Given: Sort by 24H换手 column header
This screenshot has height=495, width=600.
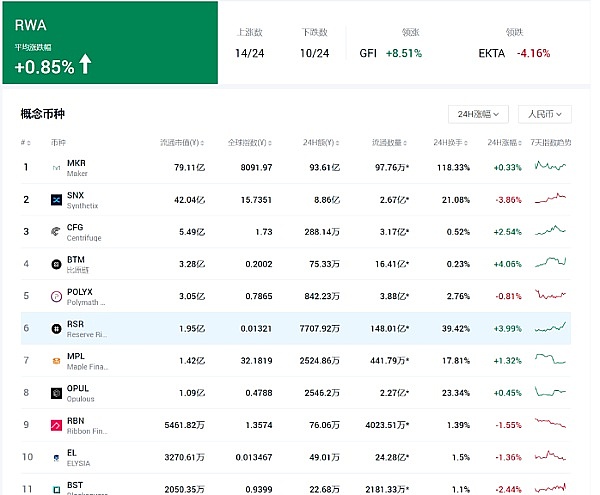Looking at the screenshot, I should tap(452, 142).
